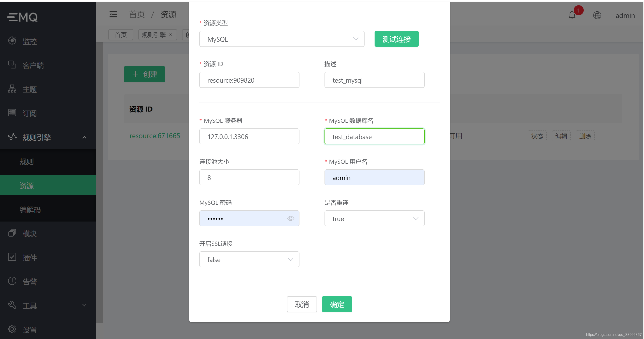Screen dimensions: 644x339
Task: Click the 测试连接 test connection button
Action: point(396,39)
